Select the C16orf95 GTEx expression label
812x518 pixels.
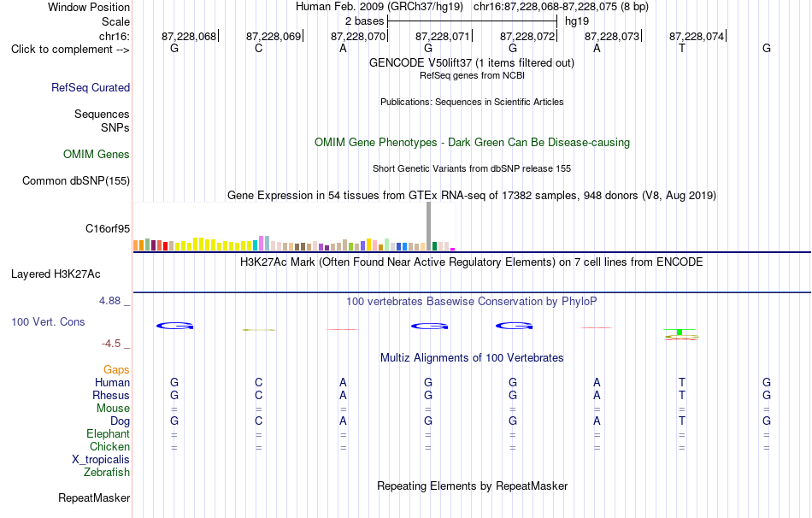pos(108,228)
